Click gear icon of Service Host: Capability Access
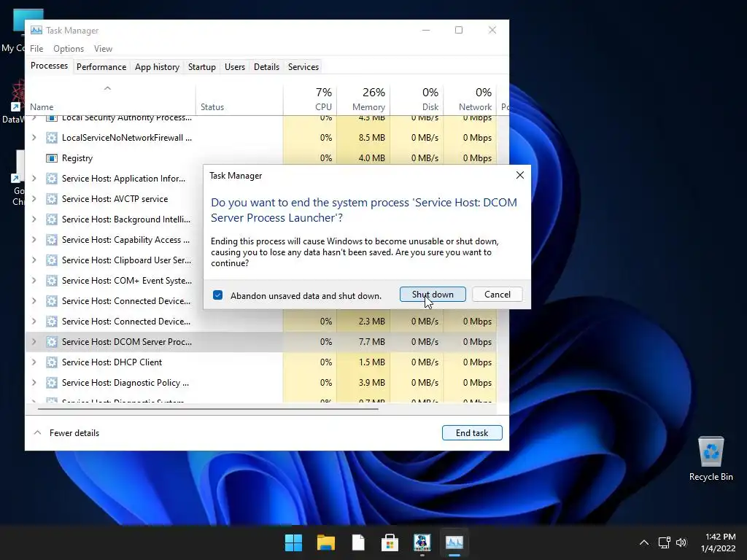747x560 pixels. tap(52, 240)
